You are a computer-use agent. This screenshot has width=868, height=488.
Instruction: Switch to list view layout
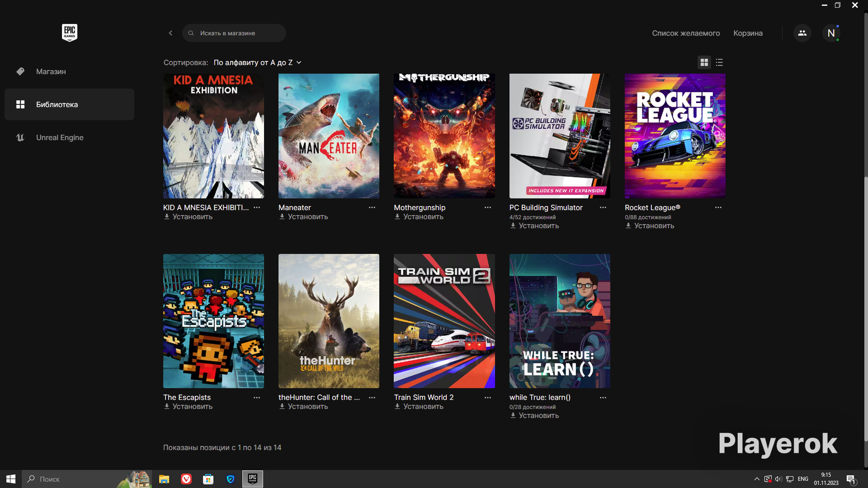click(x=719, y=62)
